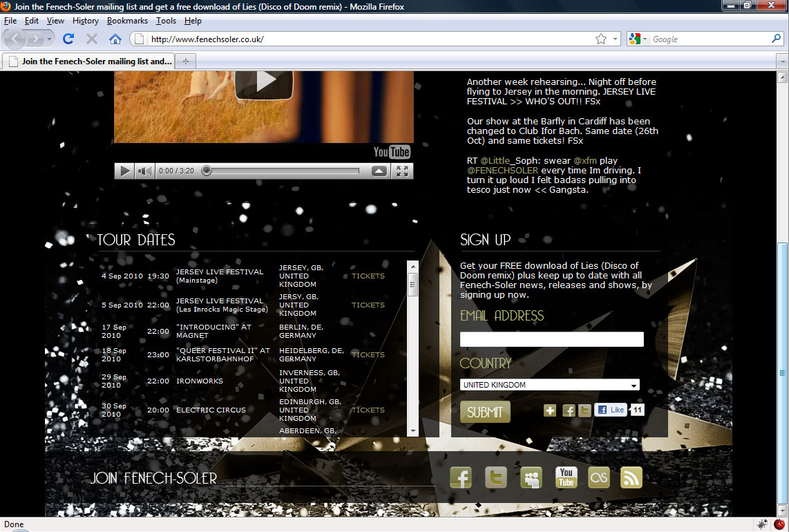
Task: Open a new tab with the plus button
Action: click(186, 61)
